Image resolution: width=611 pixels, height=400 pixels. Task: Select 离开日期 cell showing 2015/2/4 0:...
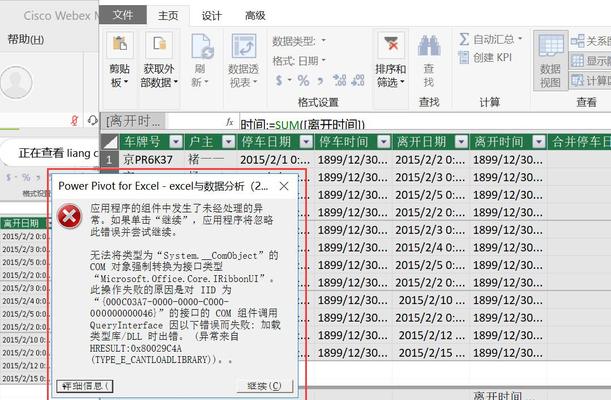(430, 247)
